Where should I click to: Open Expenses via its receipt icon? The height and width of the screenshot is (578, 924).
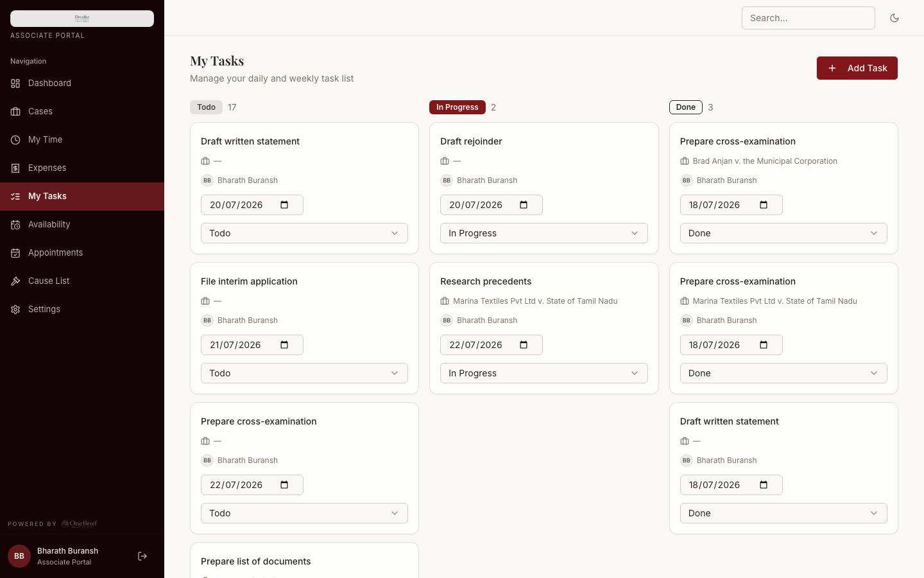15,168
